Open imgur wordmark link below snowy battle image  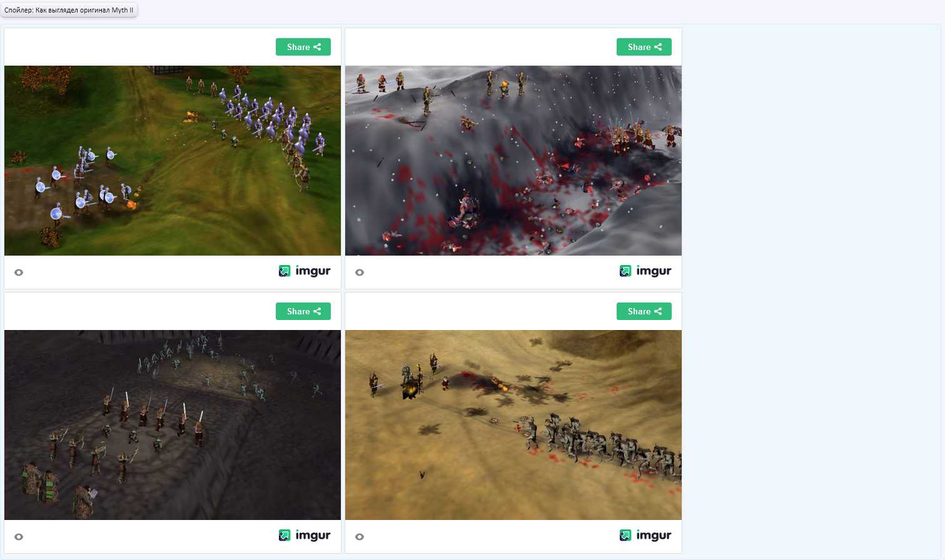pos(654,271)
